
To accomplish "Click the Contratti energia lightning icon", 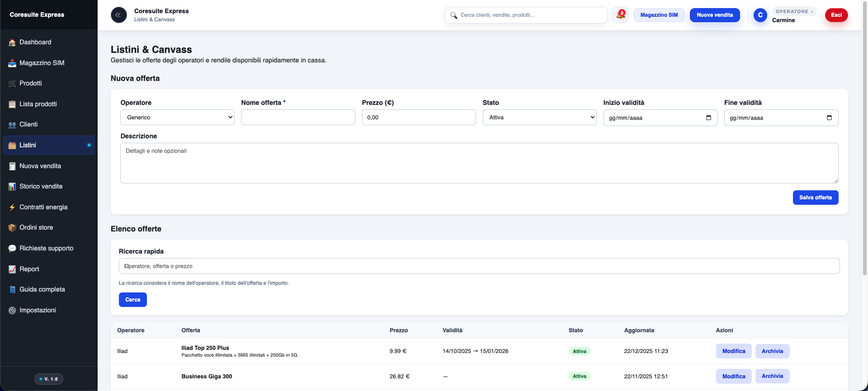I will (12, 207).
